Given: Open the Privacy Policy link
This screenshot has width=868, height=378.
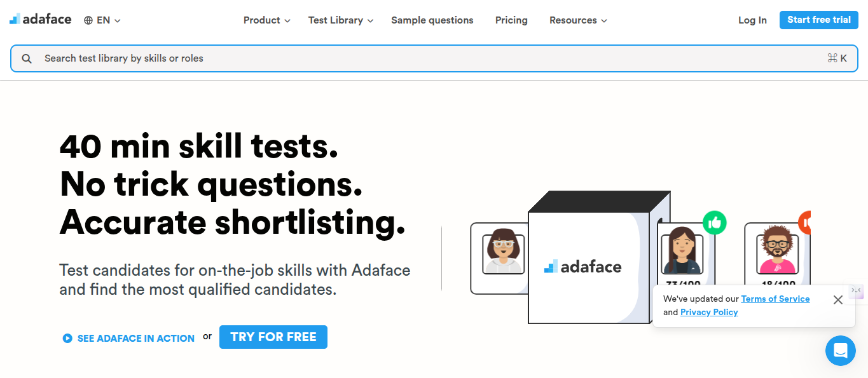Looking at the screenshot, I should tap(709, 312).
